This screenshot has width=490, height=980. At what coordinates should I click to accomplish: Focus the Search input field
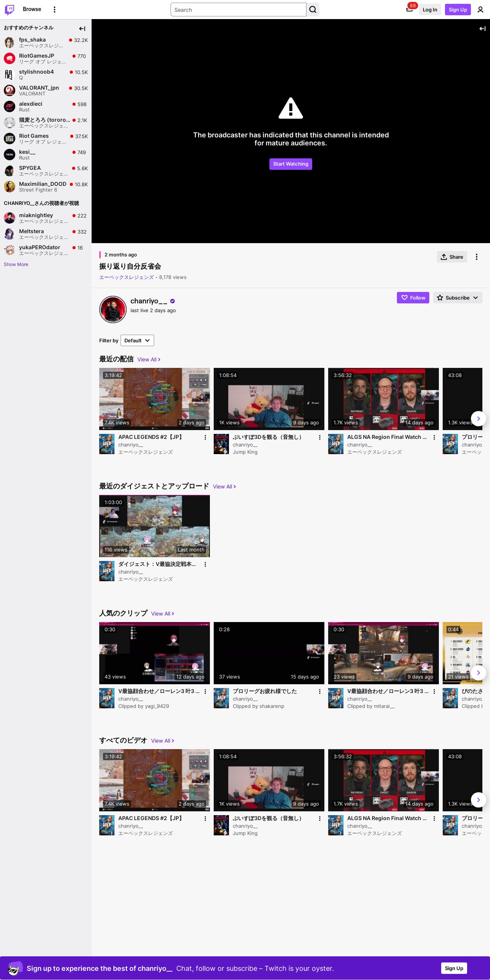pos(239,10)
